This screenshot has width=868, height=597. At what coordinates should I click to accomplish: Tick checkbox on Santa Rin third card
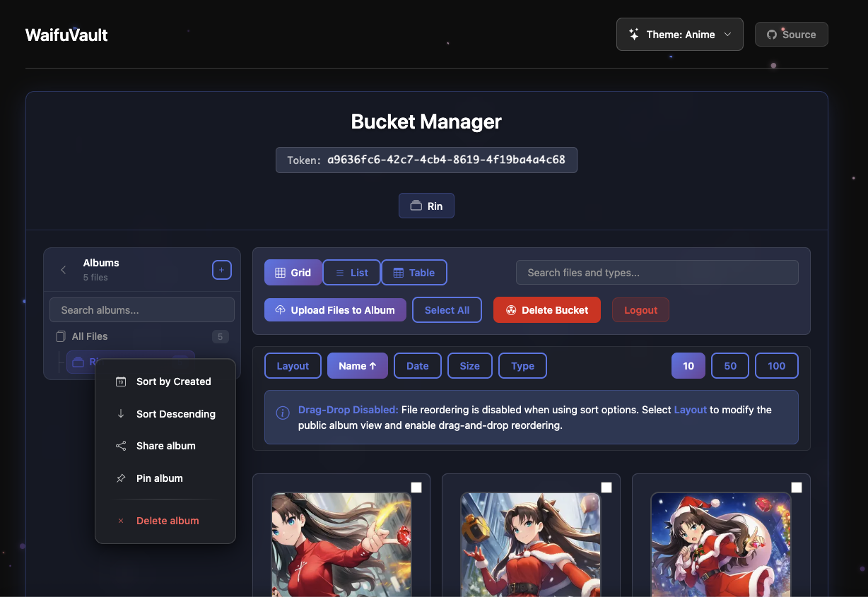click(797, 487)
